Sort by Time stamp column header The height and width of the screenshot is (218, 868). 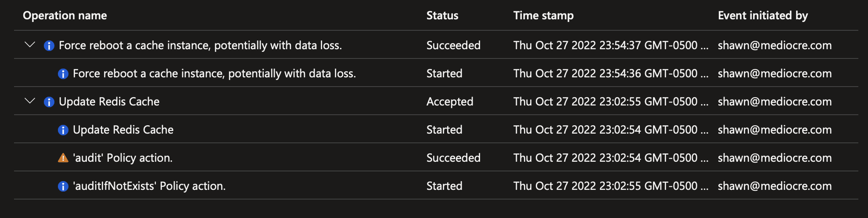click(543, 15)
